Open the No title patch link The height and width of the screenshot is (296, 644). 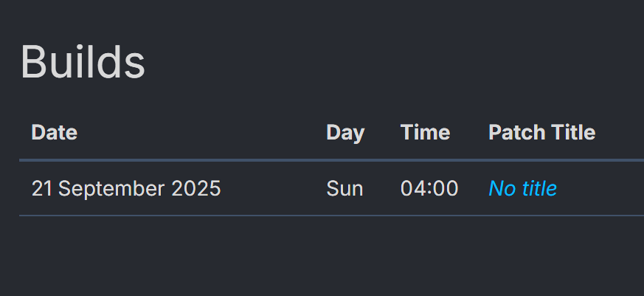click(x=522, y=189)
